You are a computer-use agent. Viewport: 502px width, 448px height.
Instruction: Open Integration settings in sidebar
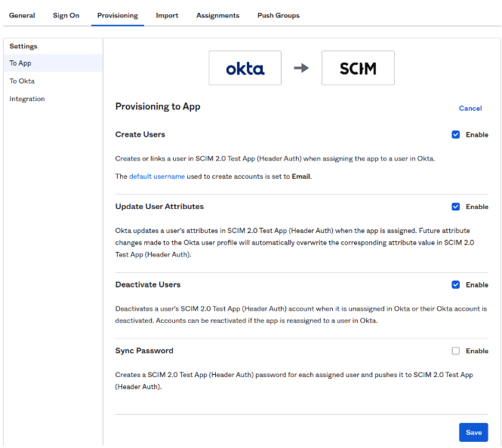click(x=53, y=99)
